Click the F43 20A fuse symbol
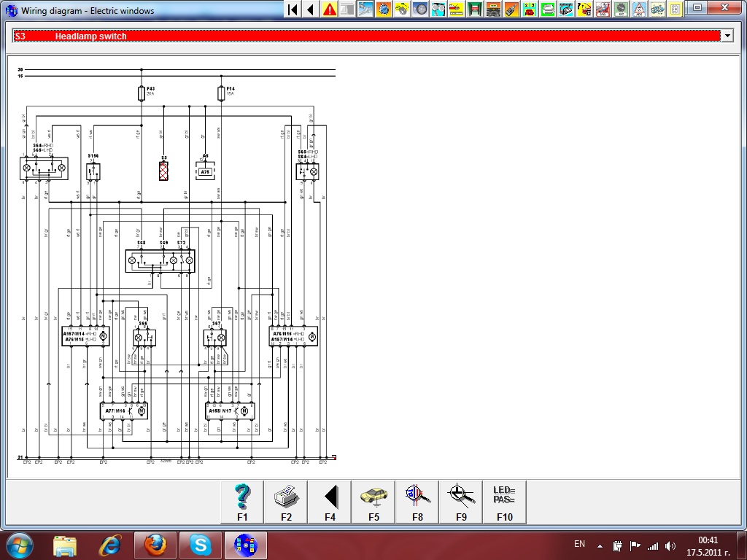 point(141,93)
